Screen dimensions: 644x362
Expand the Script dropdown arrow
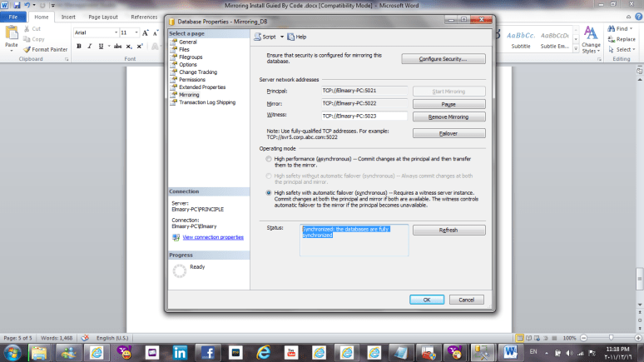[282, 37]
